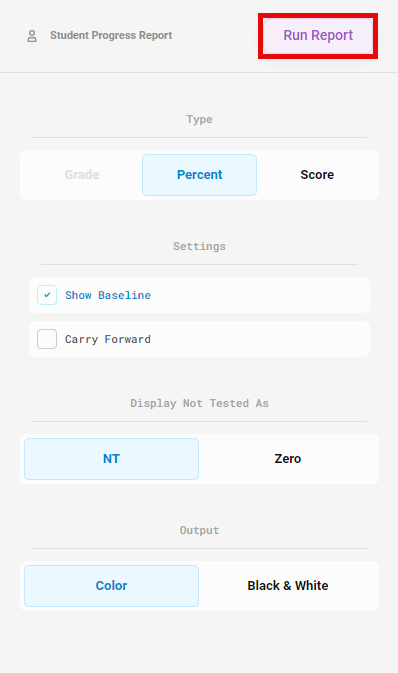Select the Grade report type

(82, 175)
